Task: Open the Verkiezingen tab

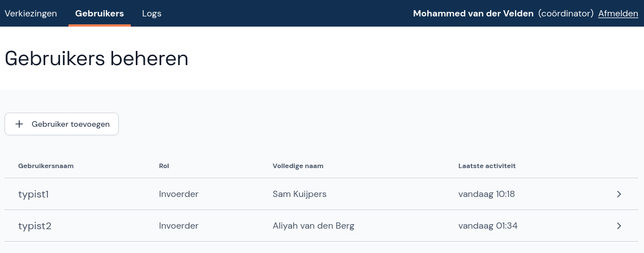Action: click(31, 14)
